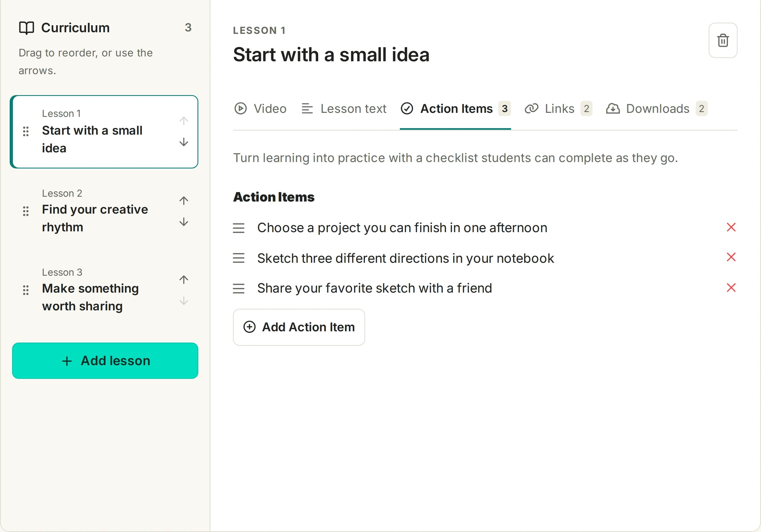The width and height of the screenshot is (761, 532).
Task: Click the Add lesson button
Action: tap(105, 361)
